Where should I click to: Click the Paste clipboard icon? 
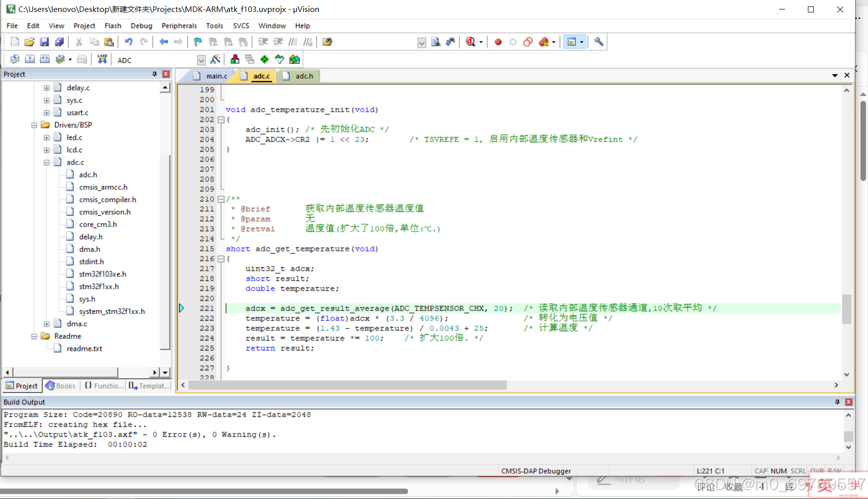tap(109, 42)
